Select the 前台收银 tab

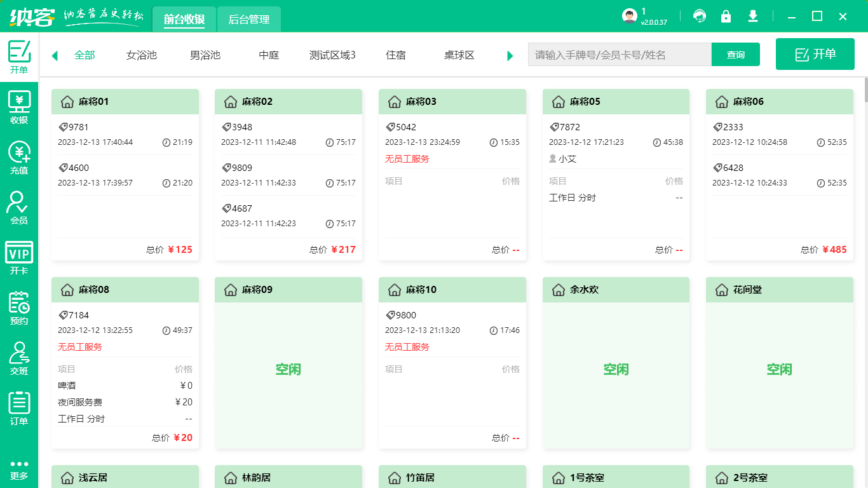tap(184, 19)
